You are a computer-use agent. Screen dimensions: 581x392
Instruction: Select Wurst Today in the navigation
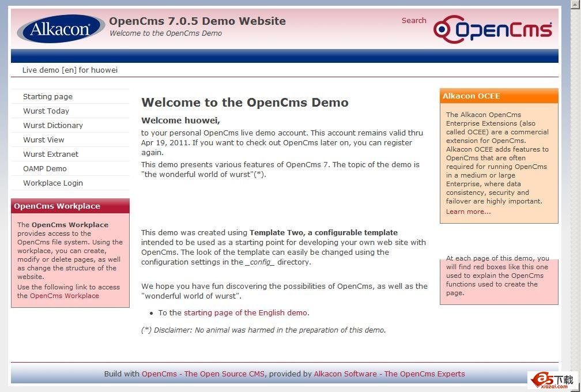[46, 111]
